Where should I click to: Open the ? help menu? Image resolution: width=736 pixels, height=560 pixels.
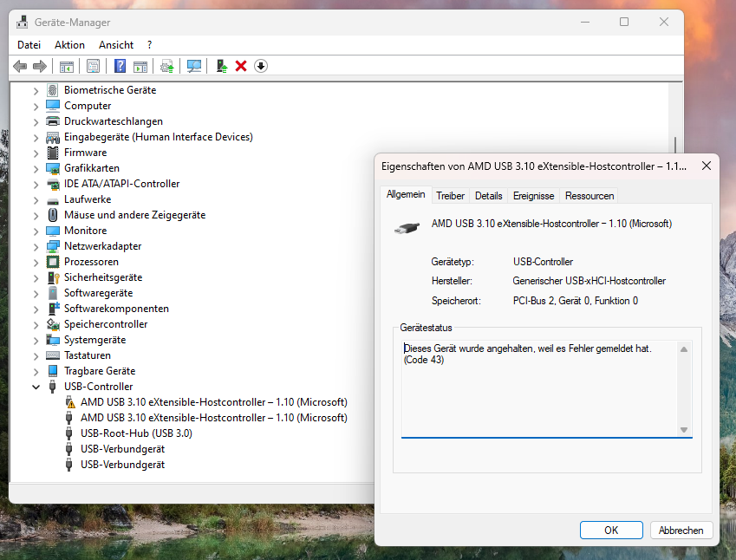tap(149, 45)
